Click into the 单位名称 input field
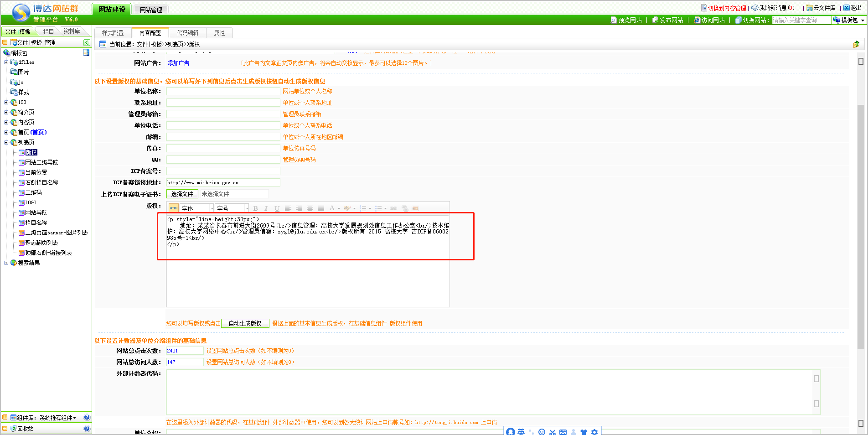This screenshot has height=435, width=868. pos(223,91)
